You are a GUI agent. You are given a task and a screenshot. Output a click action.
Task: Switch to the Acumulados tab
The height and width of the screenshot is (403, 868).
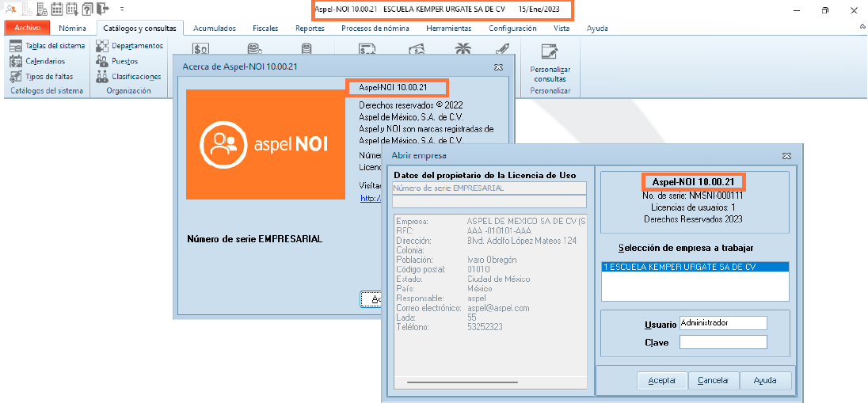click(x=215, y=29)
